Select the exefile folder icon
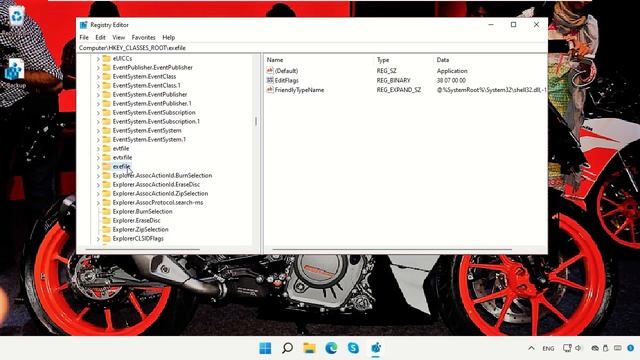The width and height of the screenshot is (640, 360). point(107,167)
